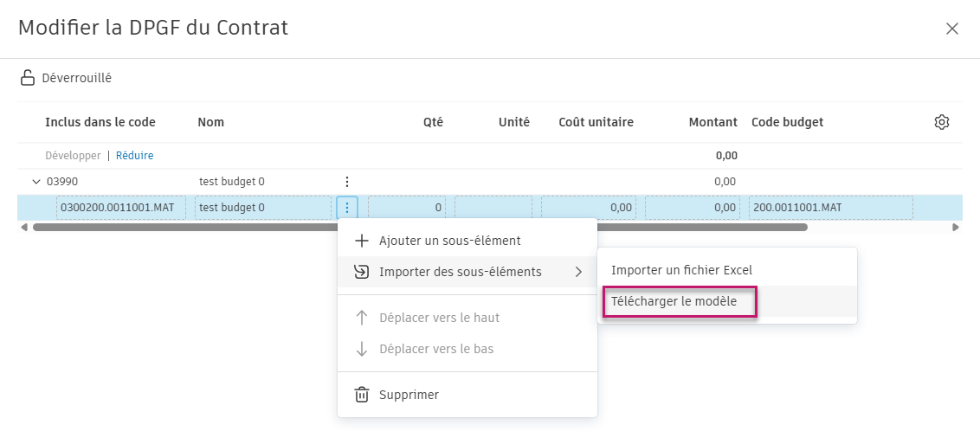Collapse the 03990 tree row chevron
This screenshot has width=980, height=438.
[x=35, y=182]
